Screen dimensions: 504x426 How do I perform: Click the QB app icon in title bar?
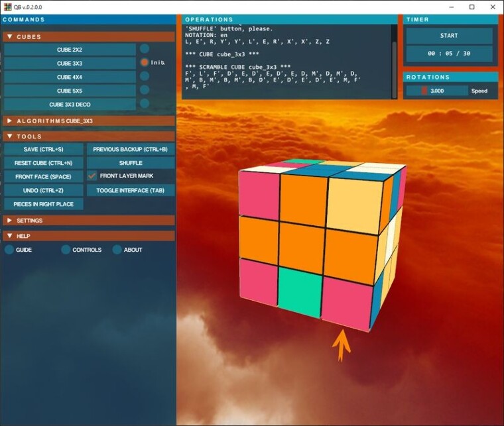pyautogui.click(x=7, y=7)
